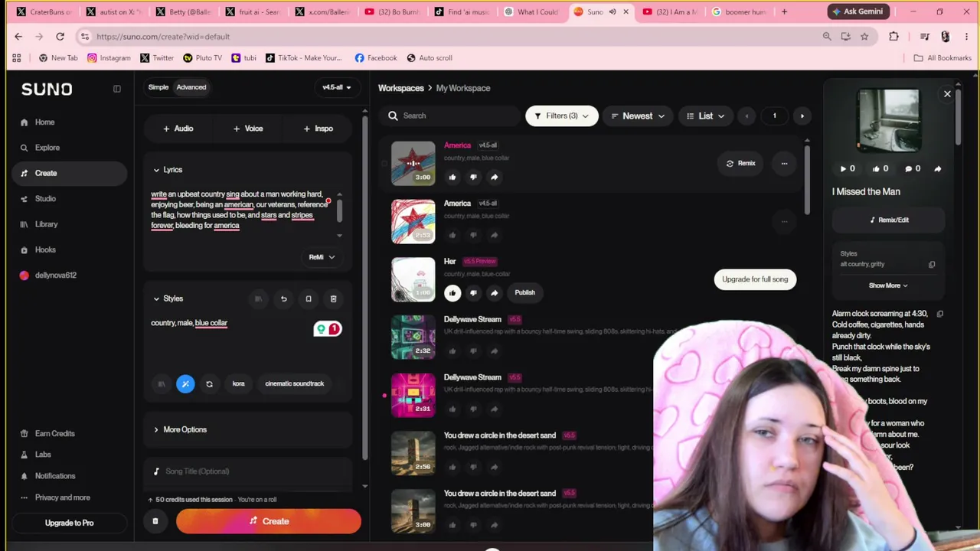
Task: Open more options for first America song
Action: tap(784, 163)
